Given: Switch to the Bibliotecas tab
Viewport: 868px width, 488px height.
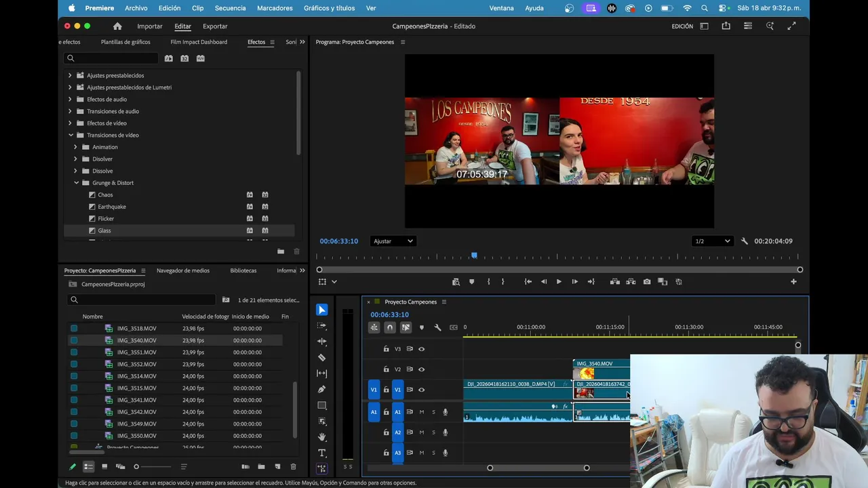Looking at the screenshot, I should [243, 270].
